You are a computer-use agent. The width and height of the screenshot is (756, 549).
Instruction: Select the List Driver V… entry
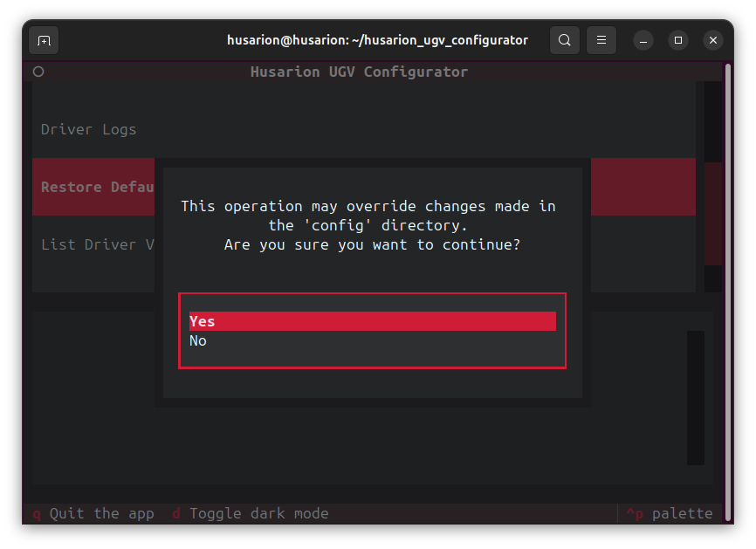[93, 244]
